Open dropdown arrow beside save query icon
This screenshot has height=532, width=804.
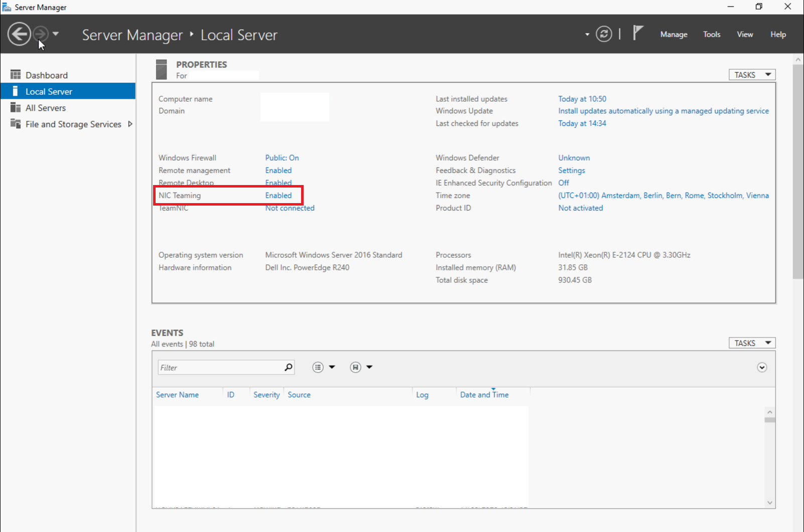click(x=369, y=368)
